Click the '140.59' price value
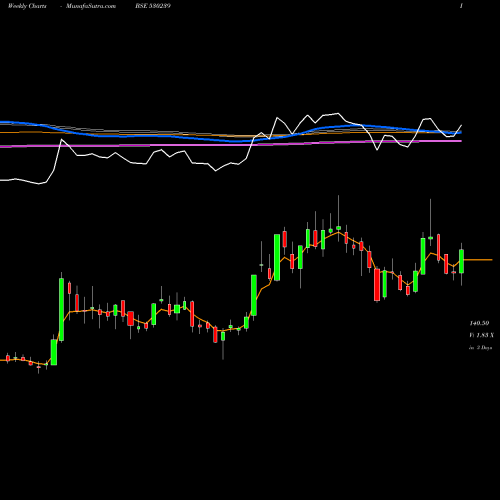The height and width of the screenshot is (500, 500). [x=479, y=323]
